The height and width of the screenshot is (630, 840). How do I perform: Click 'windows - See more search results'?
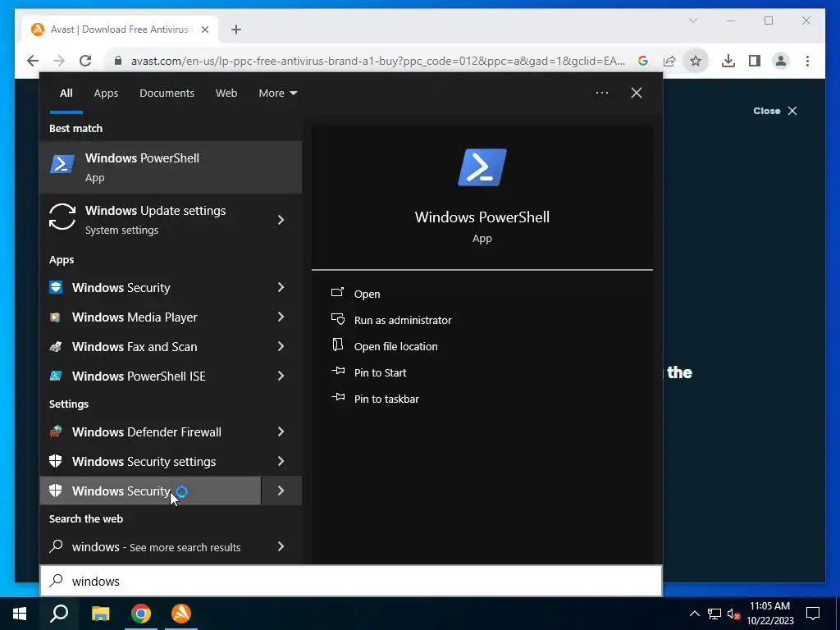(156, 547)
